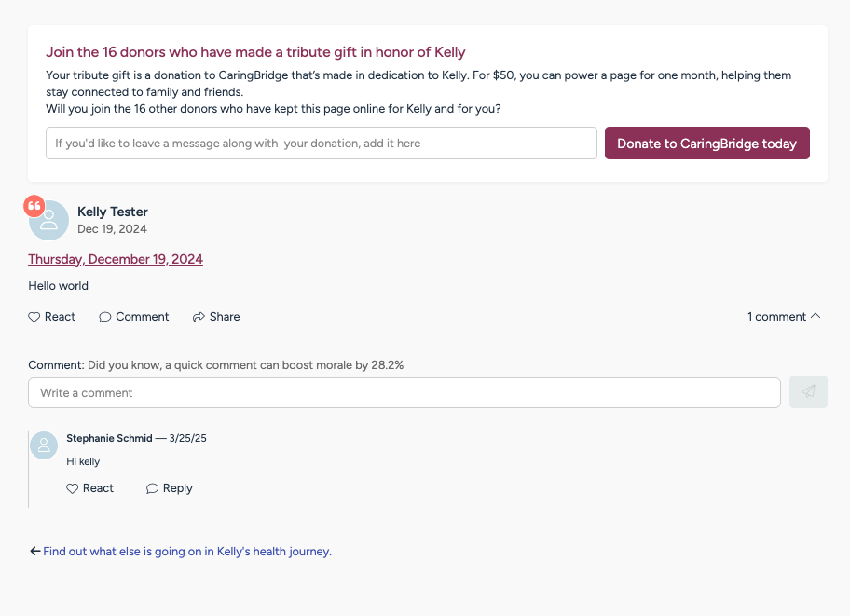Open Kelly Tester's profile avatar

click(x=48, y=221)
